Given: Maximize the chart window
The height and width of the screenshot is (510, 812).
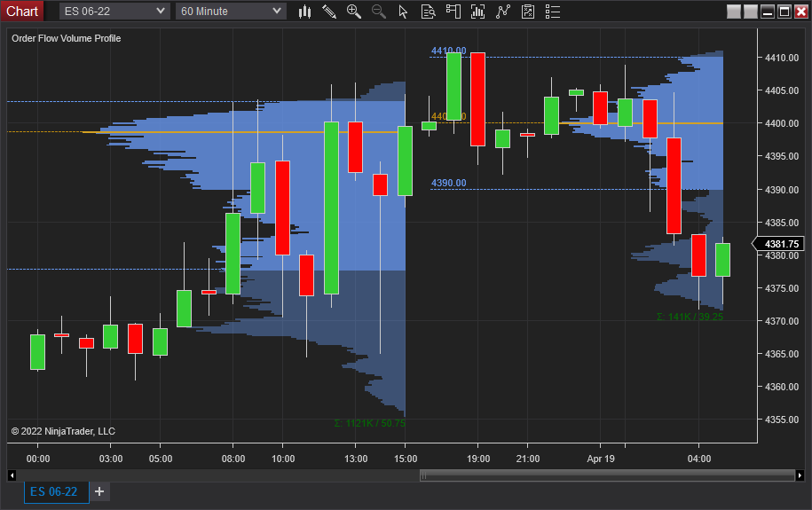Looking at the screenshot, I should [x=784, y=12].
